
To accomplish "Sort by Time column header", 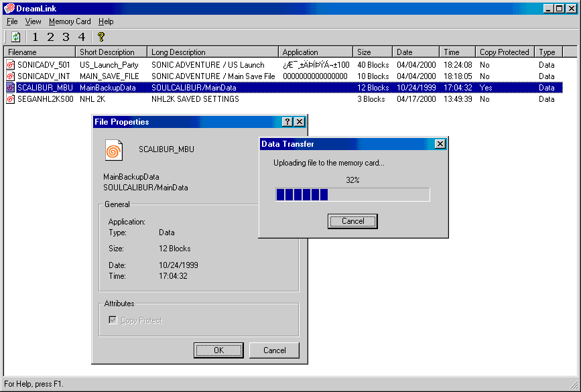I will (457, 52).
